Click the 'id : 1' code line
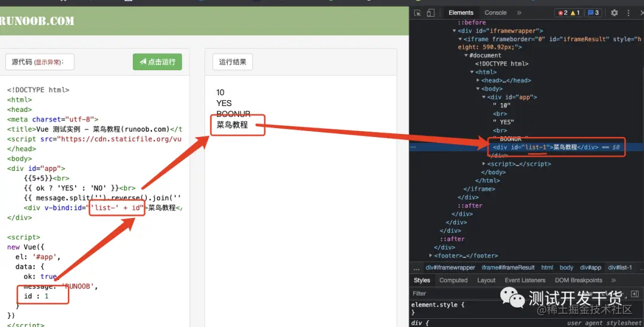 click(36, 296)
